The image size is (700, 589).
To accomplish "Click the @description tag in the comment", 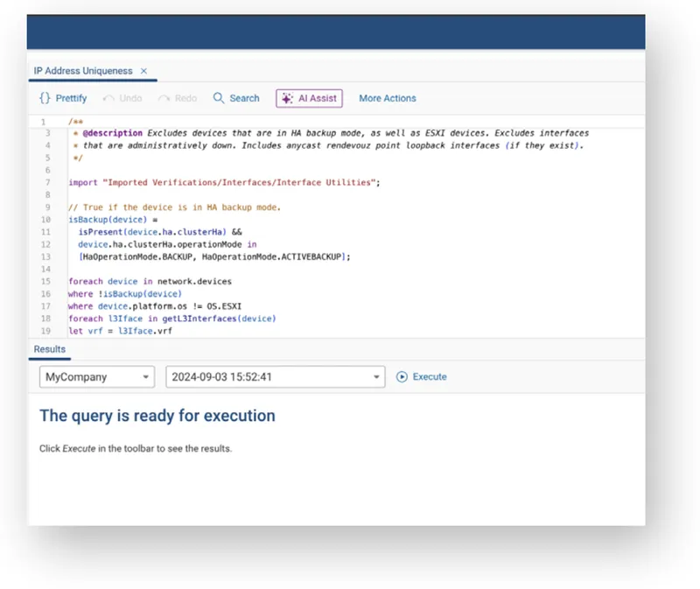I will (112, 134).
